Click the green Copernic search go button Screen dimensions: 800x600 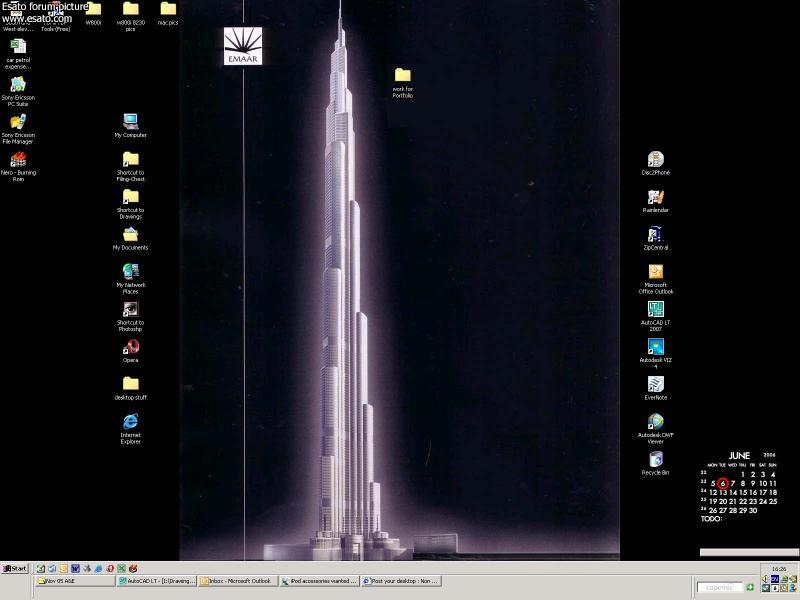(x=749, y=588)
